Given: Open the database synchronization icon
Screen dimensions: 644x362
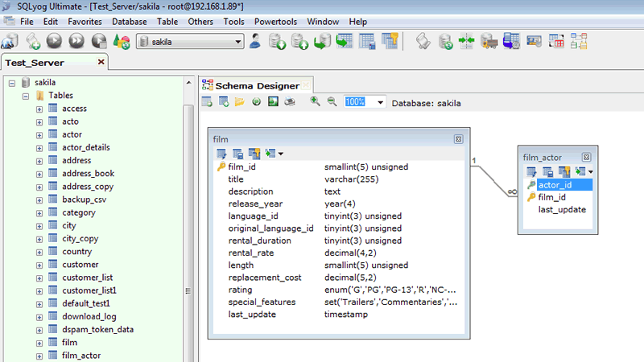Looking at the screenshot, I should [x=445, y=42].
